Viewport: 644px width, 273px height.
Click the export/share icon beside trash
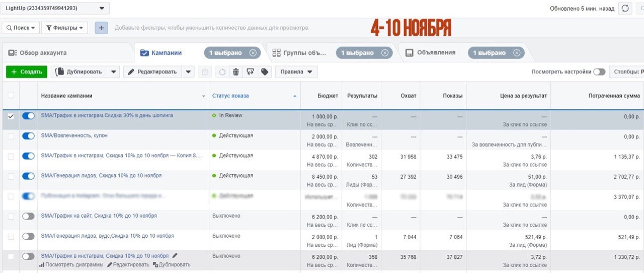coord(250,72)
